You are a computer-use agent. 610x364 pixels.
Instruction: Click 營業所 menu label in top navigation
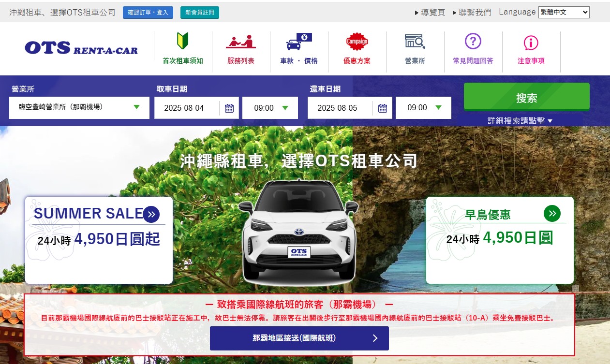[x=415, y=61]
